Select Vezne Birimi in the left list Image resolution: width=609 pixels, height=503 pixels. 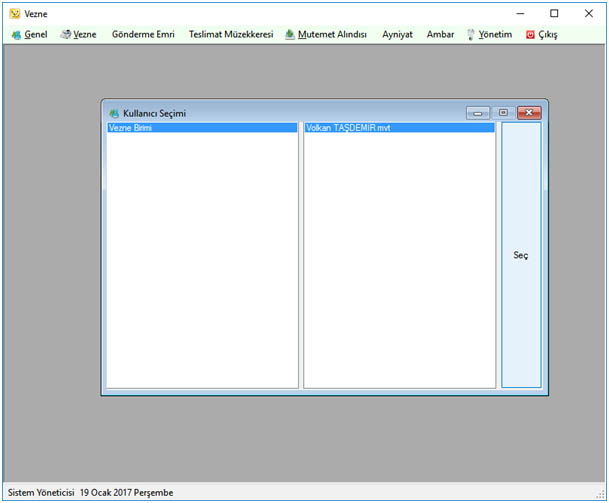(x=202, y=128)
